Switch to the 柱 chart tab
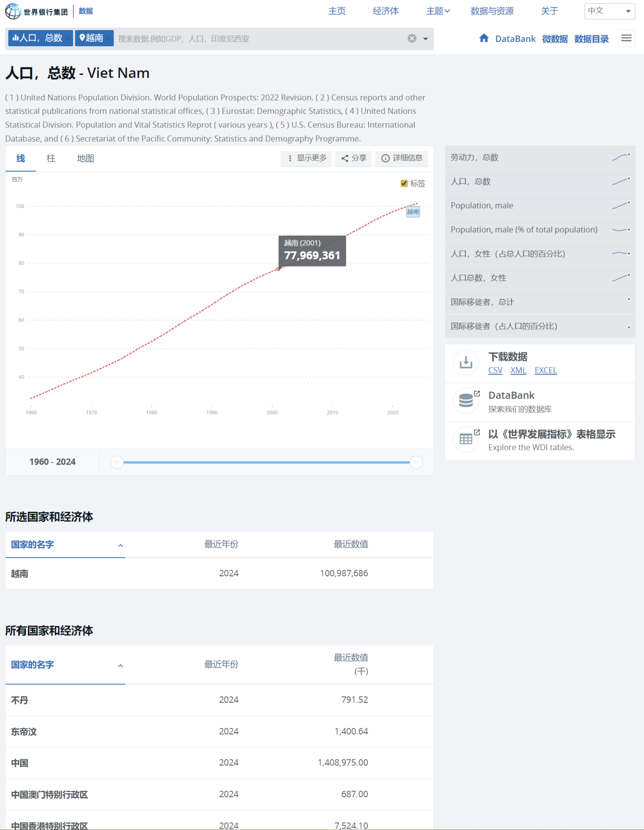The image size is (644, 830). click(51, 158)
